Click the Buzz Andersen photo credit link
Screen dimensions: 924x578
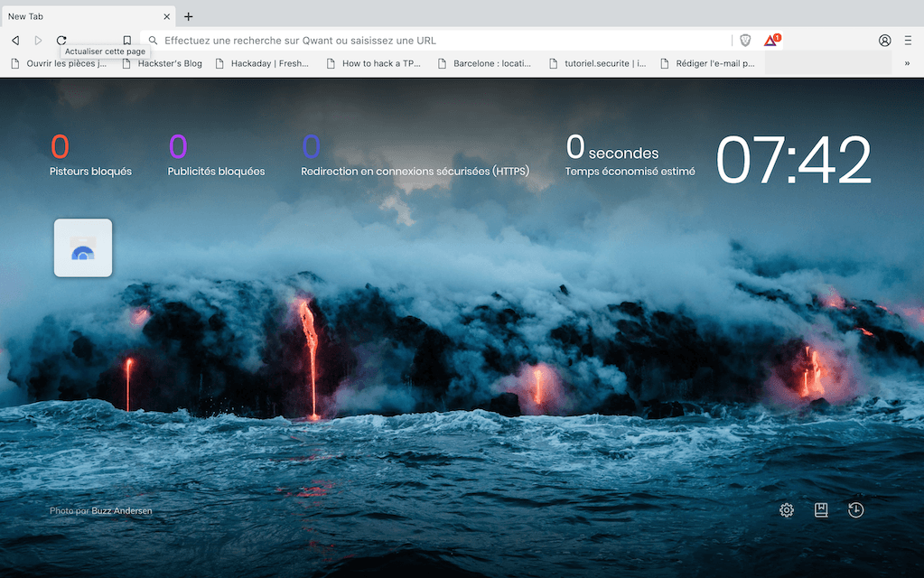[122, 511]
